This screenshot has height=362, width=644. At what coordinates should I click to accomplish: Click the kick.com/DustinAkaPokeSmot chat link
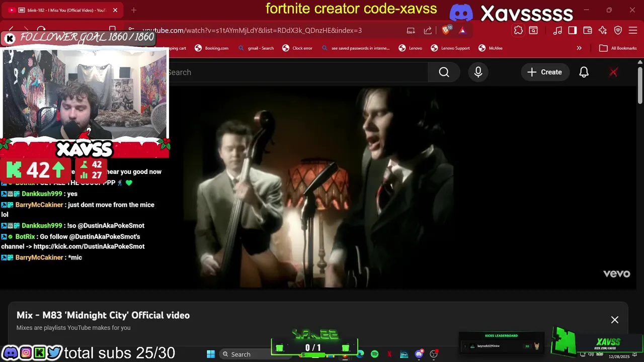coord(89,246)
